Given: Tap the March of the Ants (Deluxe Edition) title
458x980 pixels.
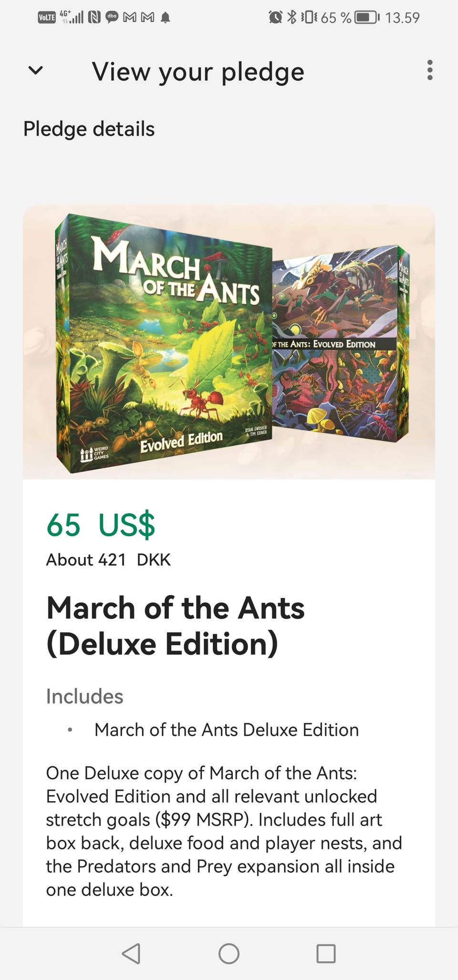Looking at the screenshot, I should click(176, 626).
